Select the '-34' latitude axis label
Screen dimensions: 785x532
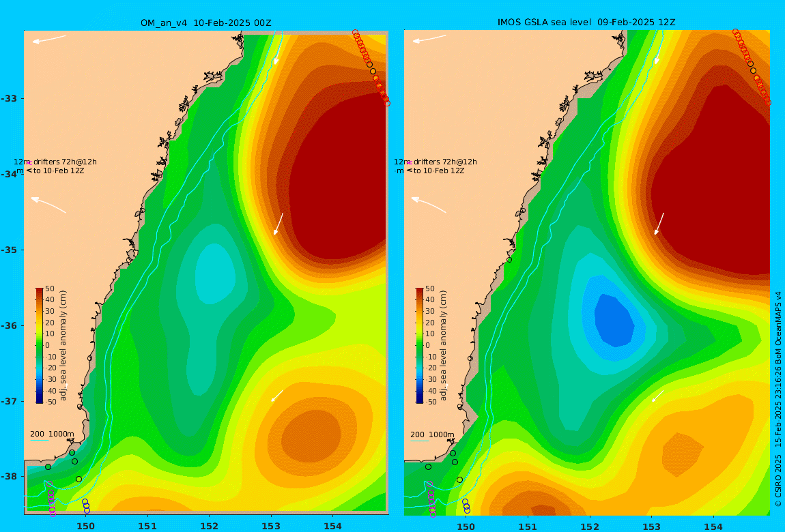10,174
